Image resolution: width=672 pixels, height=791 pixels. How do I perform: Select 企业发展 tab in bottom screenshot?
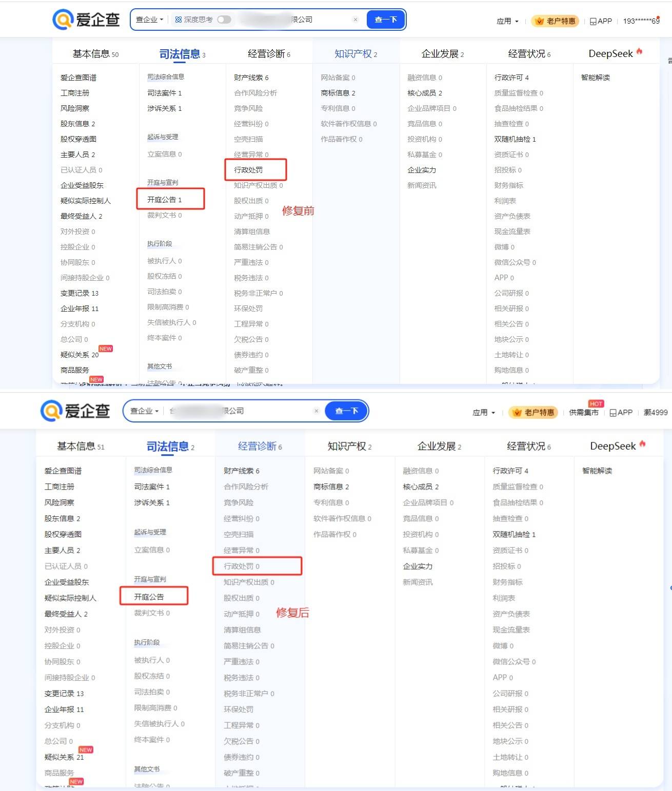pos(439,446)
